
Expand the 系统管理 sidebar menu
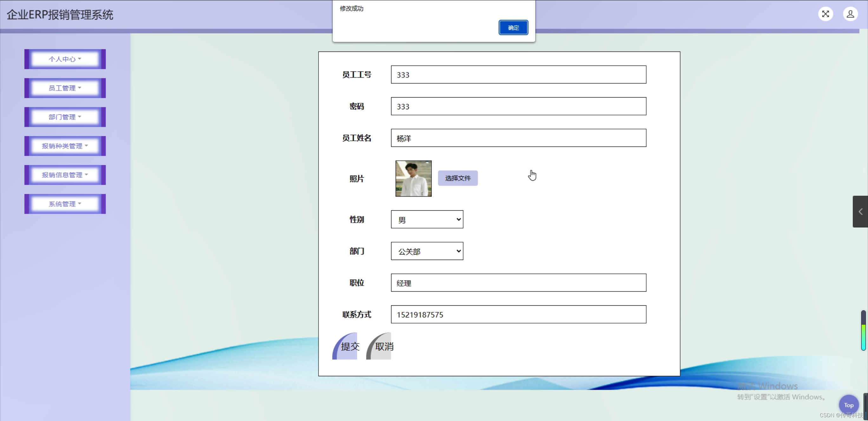tap(65, 203)
